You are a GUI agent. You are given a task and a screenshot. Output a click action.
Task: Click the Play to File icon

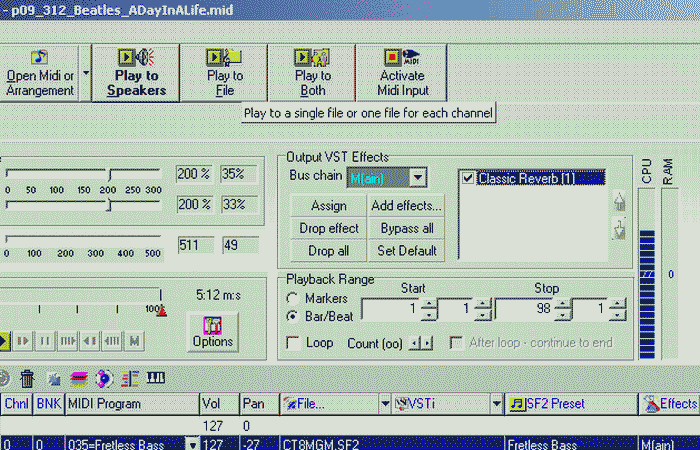224,72
